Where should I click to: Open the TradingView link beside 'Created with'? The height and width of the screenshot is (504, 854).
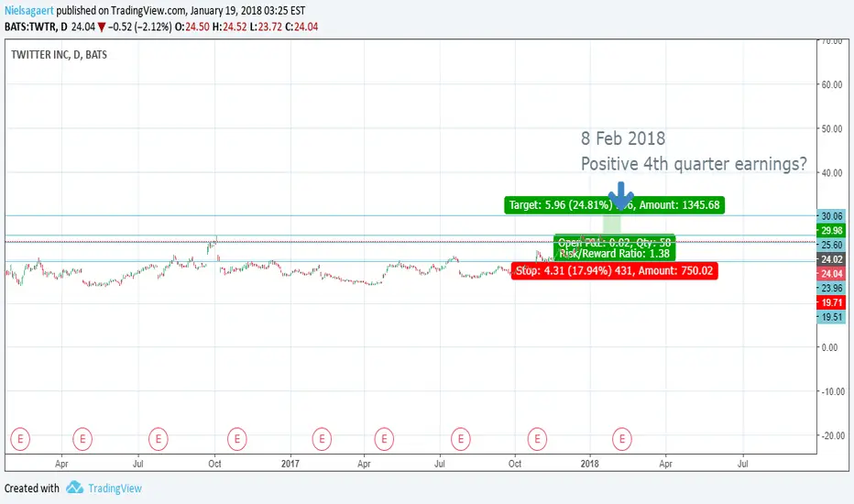coord(115,488)
